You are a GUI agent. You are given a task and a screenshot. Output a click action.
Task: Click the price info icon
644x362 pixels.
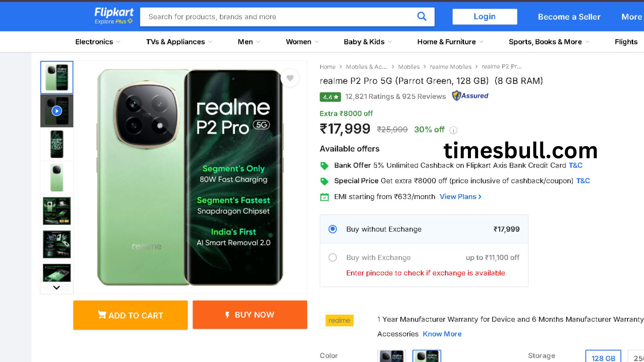453,130
